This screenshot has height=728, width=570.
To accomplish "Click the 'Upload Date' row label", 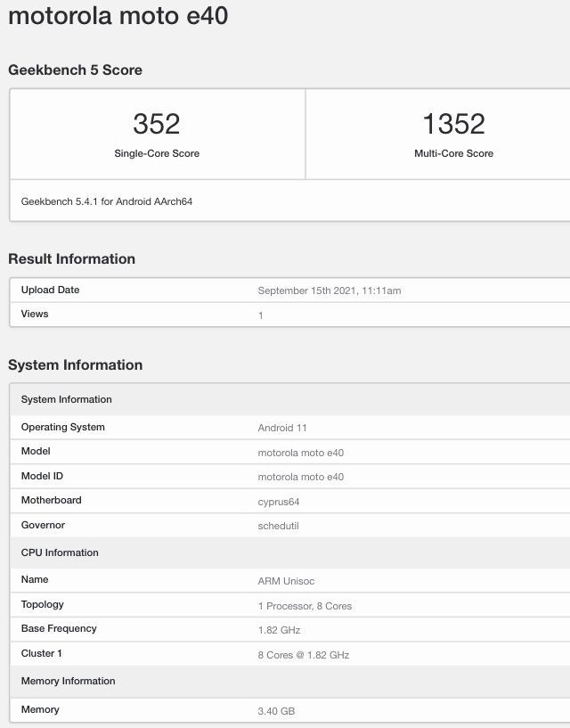I will coord(50,290).
